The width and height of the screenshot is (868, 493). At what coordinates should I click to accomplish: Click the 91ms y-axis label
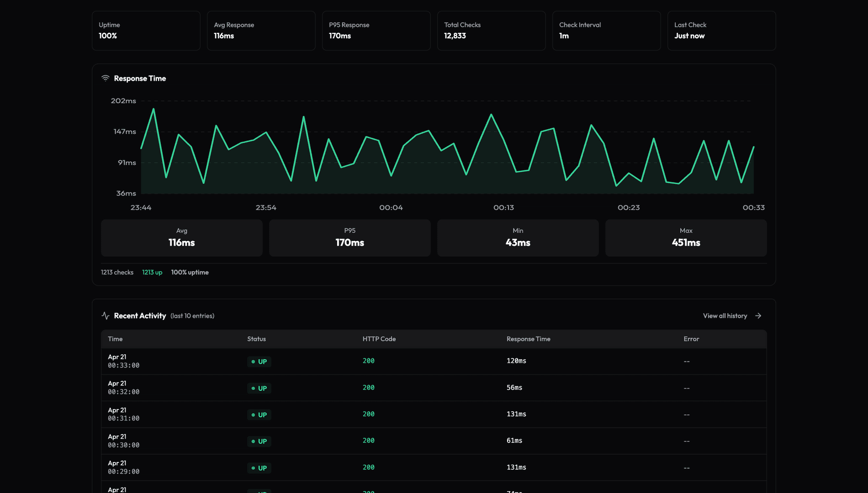point(127,163)
